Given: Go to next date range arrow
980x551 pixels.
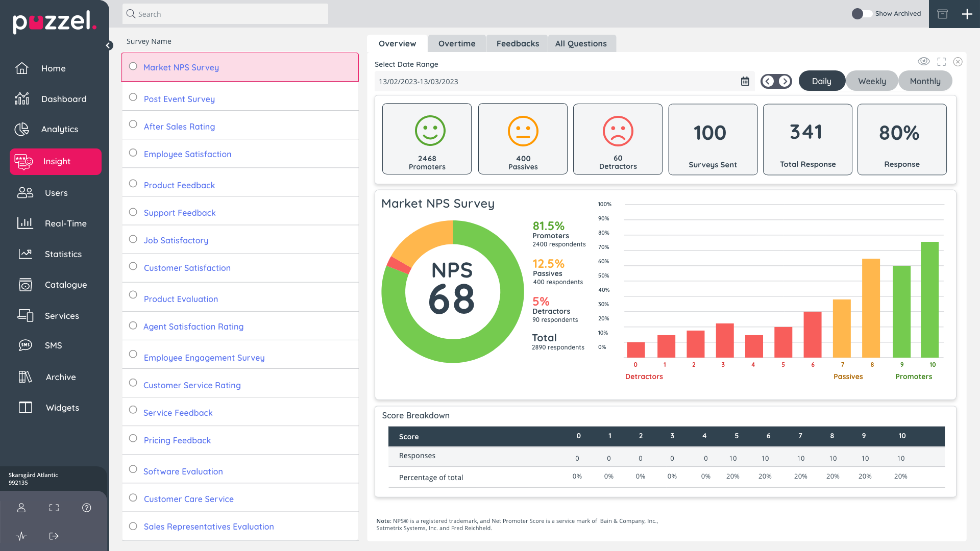Looking at the screenshot, I should click(x=785, y=81).
